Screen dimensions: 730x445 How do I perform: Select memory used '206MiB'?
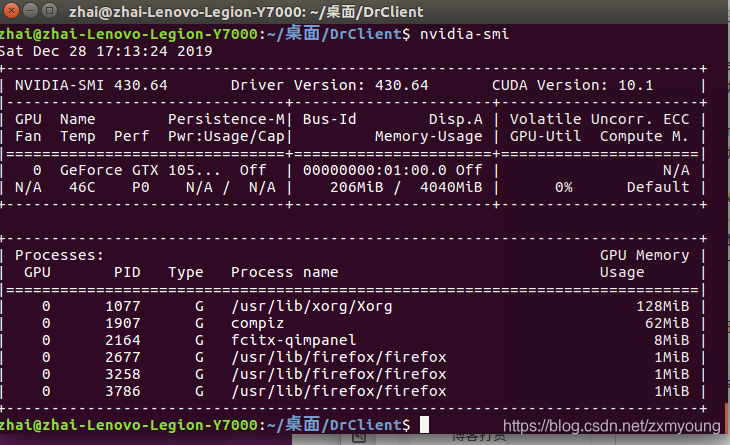click(x=357, y=187)
